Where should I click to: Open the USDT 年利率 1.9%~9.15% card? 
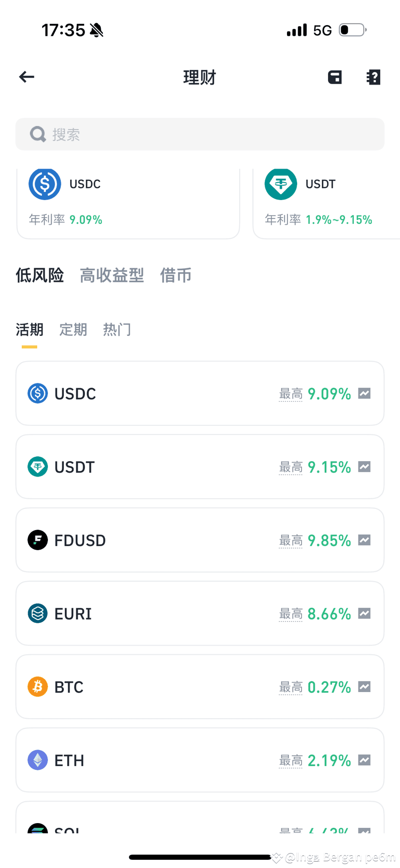[327, 203]
